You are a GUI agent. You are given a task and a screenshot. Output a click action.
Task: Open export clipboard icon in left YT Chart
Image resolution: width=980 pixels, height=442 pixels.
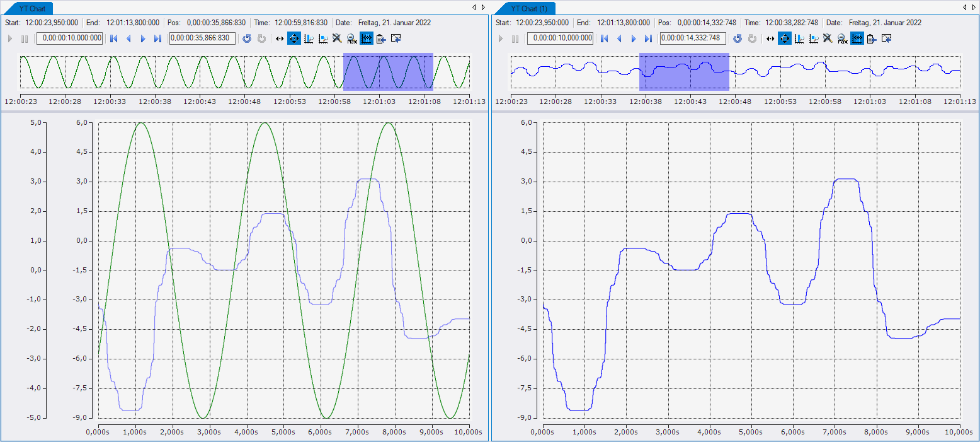coord(381,38)
